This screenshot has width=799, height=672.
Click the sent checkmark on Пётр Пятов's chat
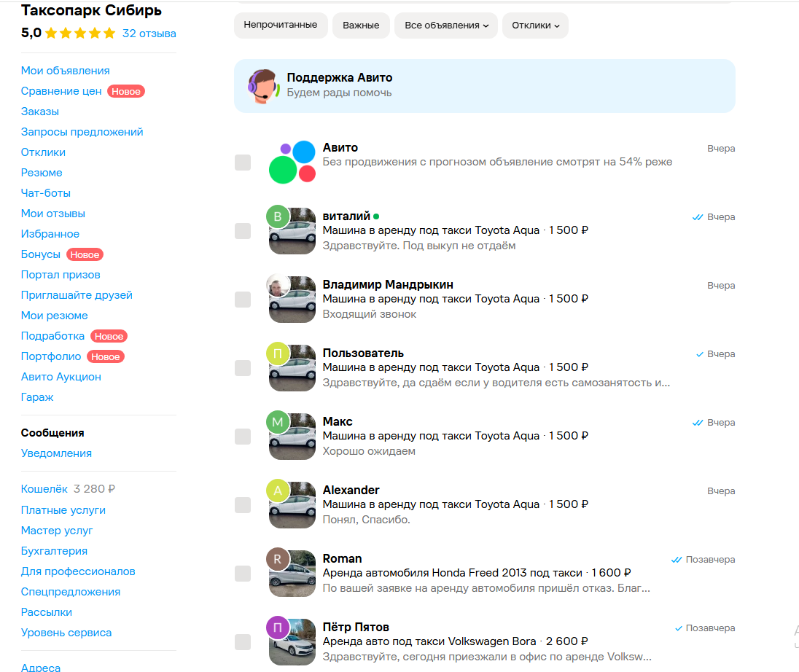[x=678, y=628]
